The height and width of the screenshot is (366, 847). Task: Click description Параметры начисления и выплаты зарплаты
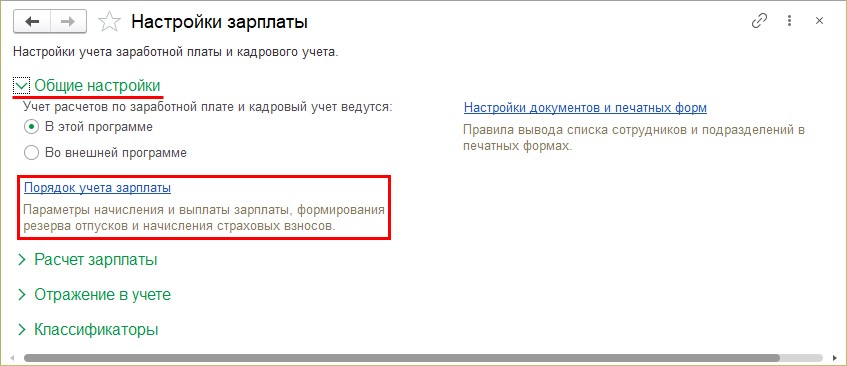(205, 218)
